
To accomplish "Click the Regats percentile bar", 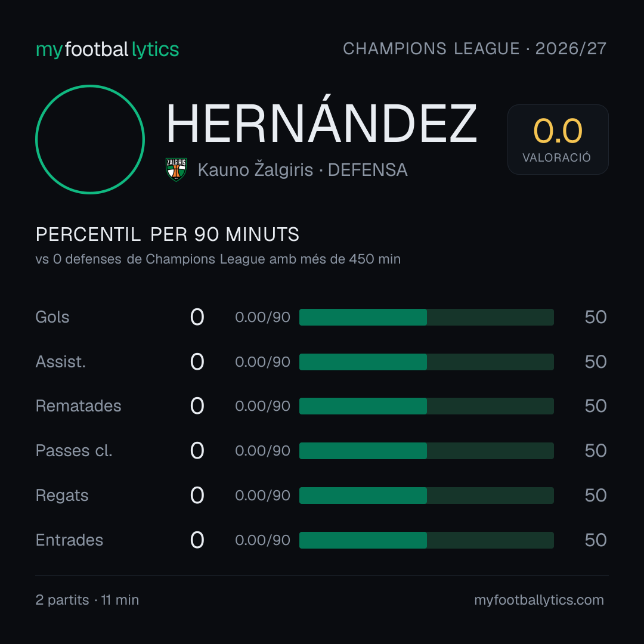I will click(426, 496).
